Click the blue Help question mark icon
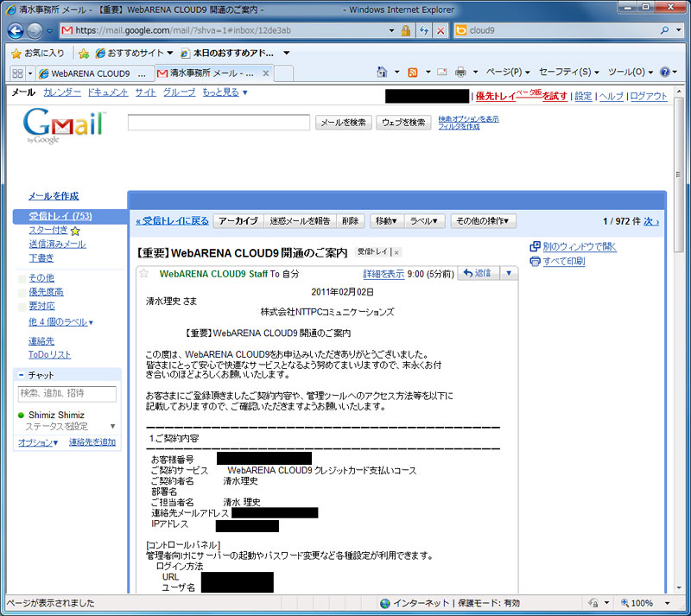Screen dimensions: 691x616 point(664,72)
